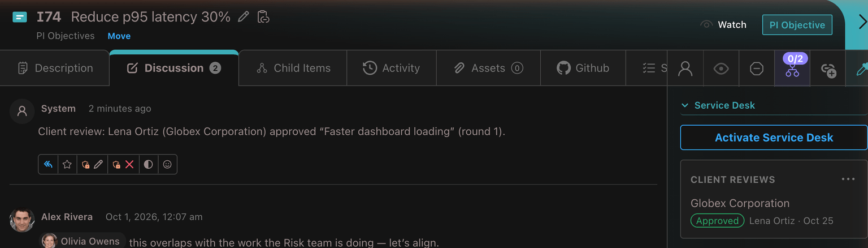The width and height of the screenshot is (868, 248).
Task: Open the assignee person icon panel
Action: pyautogui.click(x=685, y=69)
